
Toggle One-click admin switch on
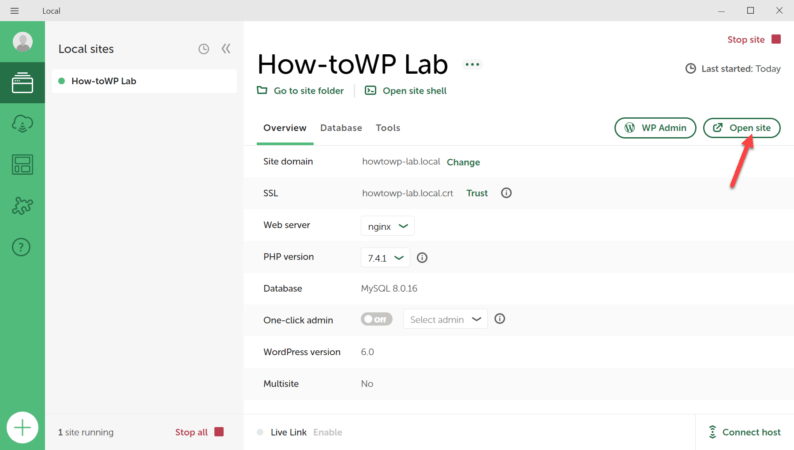coord(376,319)
